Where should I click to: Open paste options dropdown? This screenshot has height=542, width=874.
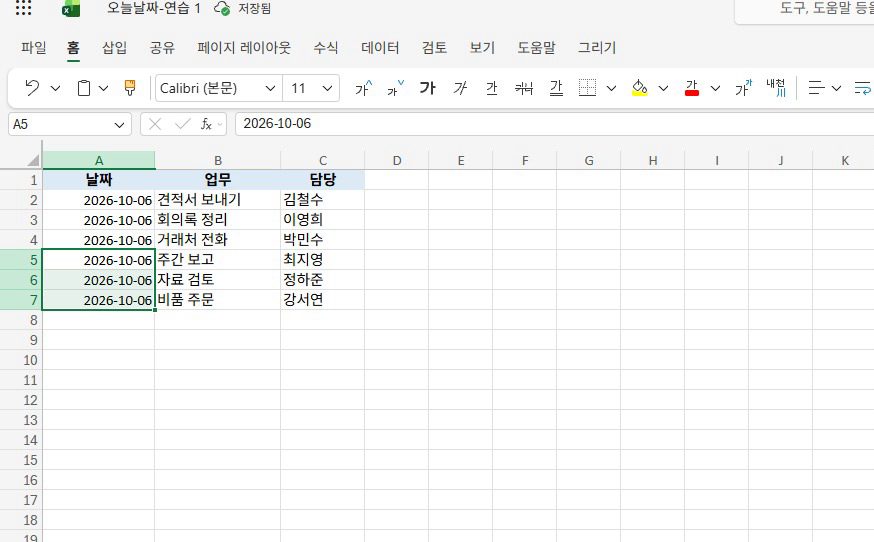[x=103, y=88]
